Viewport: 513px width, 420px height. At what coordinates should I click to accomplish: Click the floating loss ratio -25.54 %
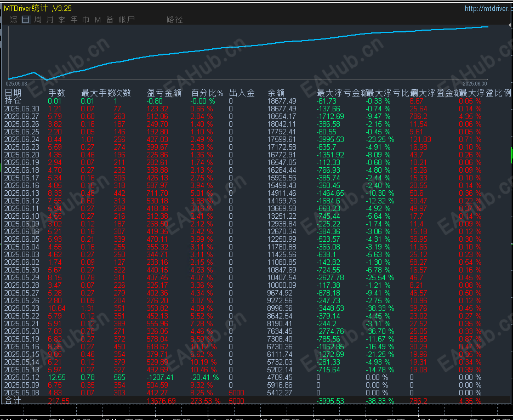[380, 277]
